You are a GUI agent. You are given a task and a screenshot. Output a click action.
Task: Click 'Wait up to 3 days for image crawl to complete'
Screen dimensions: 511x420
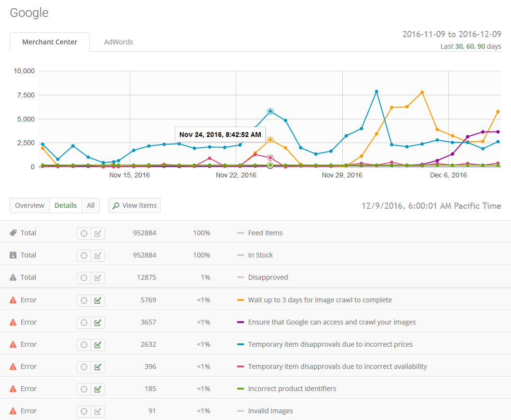point(320,300)
